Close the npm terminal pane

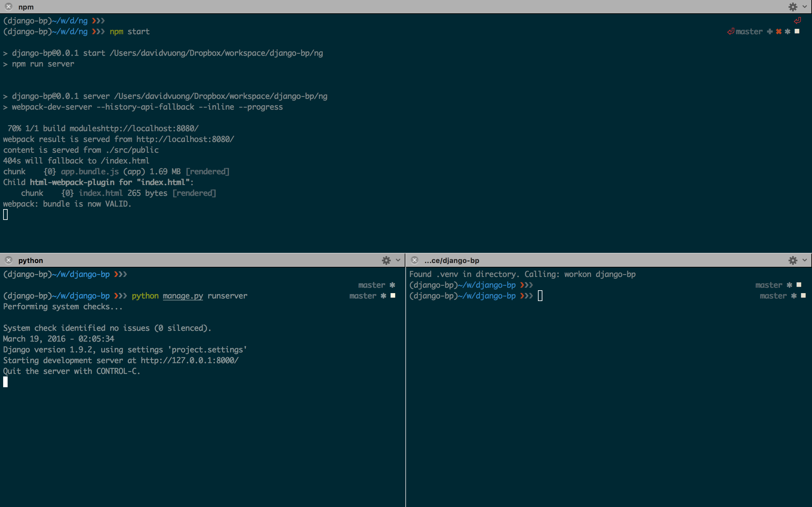click(9, 7)
